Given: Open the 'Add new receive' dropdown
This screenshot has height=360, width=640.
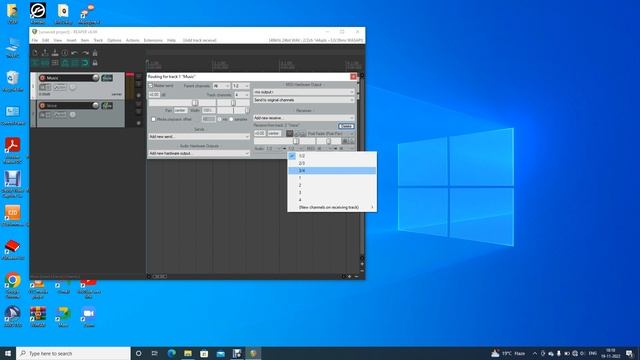Looking at the screenshot, I should pos(304,118).
